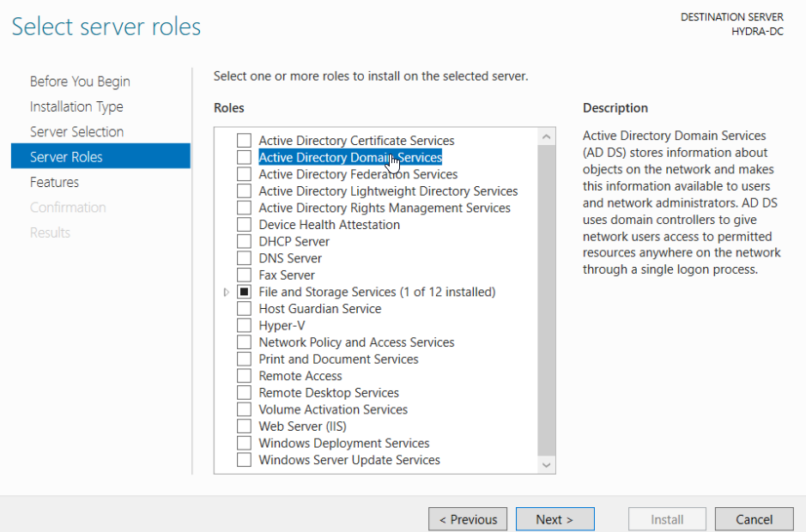Screen dimensions: 806x532
Task: Enable the DHCP Server role checkbox
Action: click(x=244, y=241)
